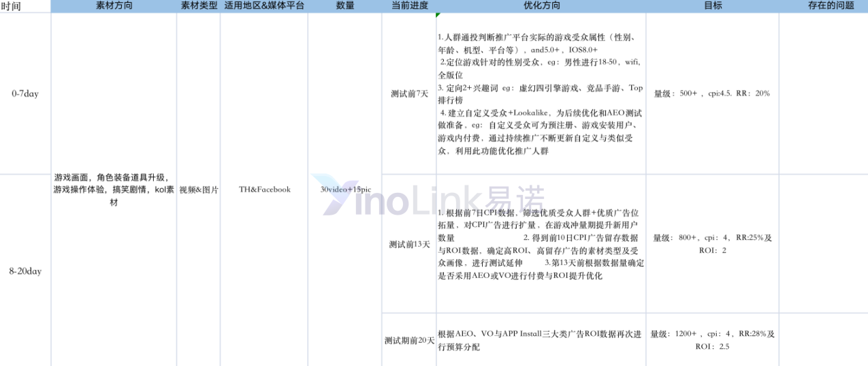Click the 游戏画面 material direction cell

pos(114,189)
